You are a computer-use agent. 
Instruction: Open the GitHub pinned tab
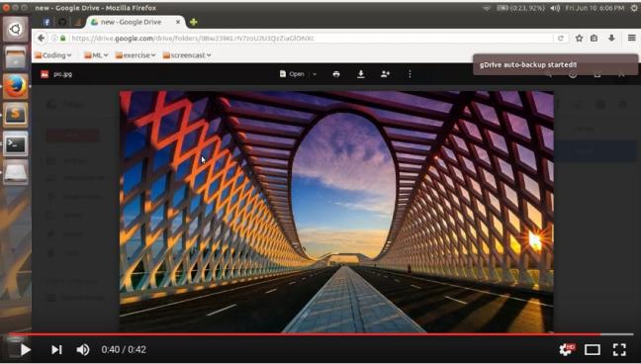[62, 22]
